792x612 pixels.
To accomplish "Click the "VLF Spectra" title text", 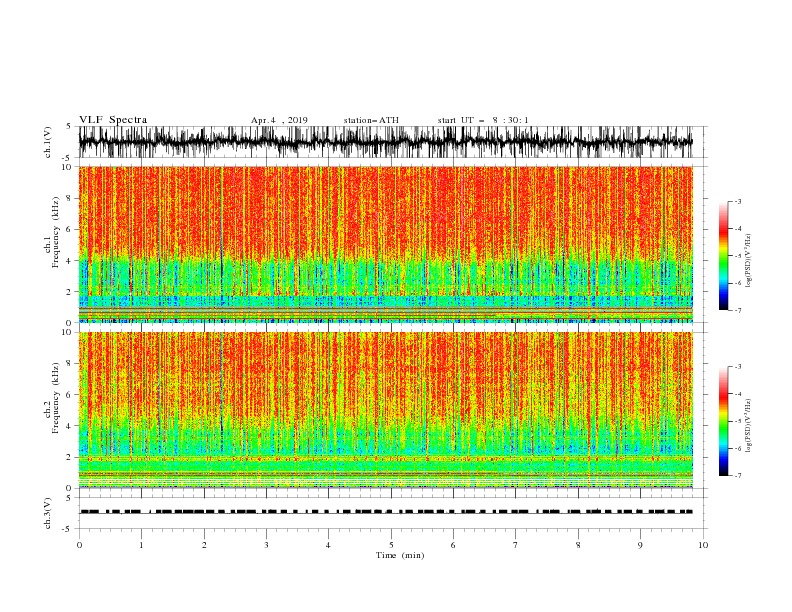I will pyautogui.click(x=113, y=120).
